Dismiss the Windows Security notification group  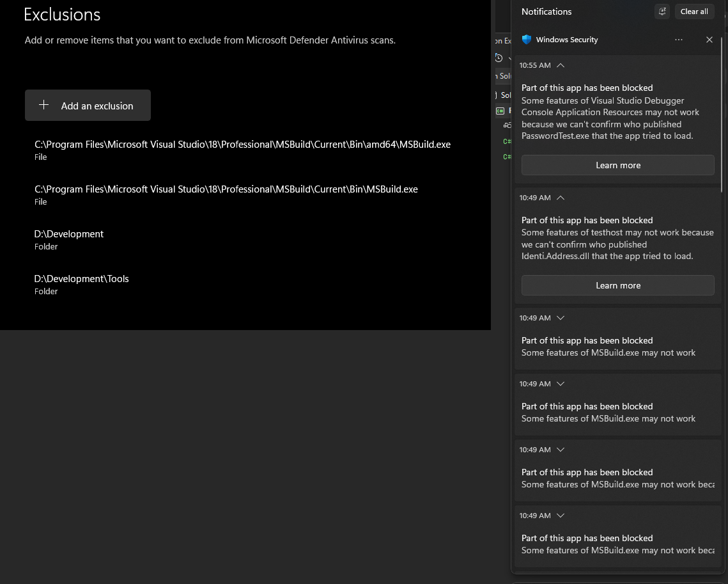point(709,40)
